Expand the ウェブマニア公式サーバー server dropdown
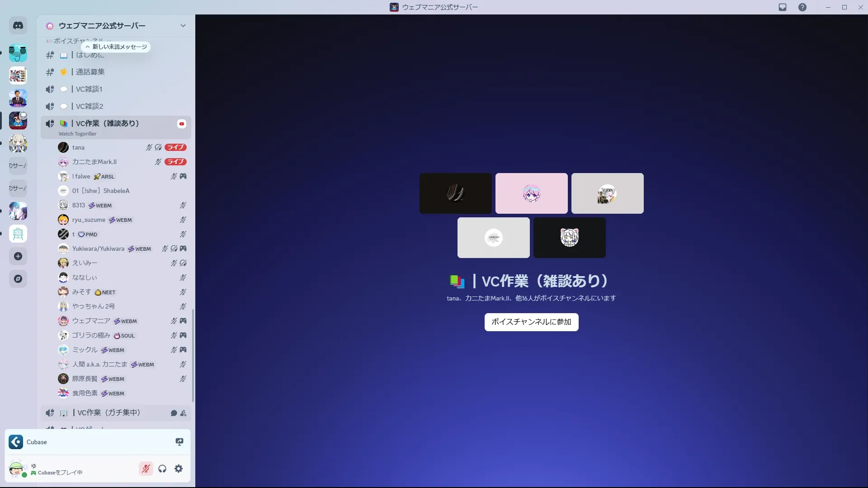This screenshot has width=868, height=488. pos(183,26)
